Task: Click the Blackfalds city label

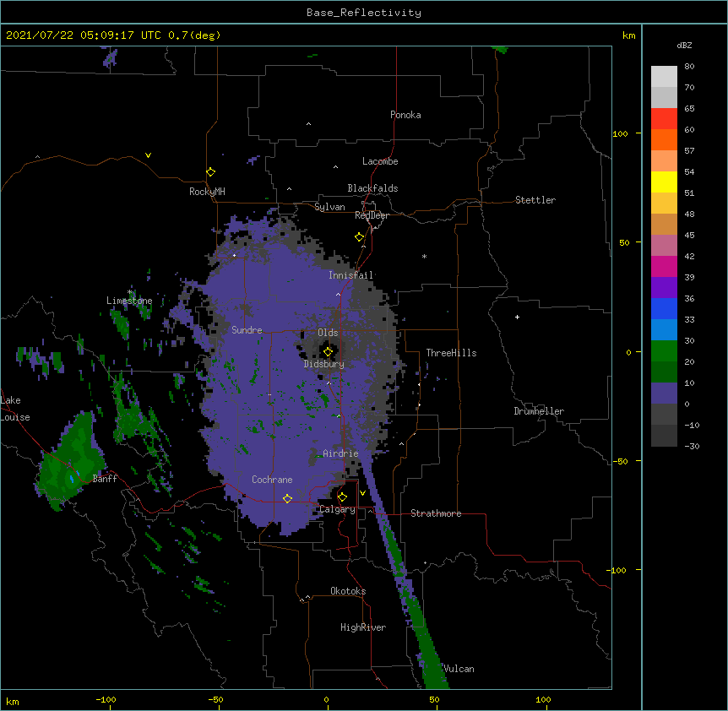Action: 372,188
